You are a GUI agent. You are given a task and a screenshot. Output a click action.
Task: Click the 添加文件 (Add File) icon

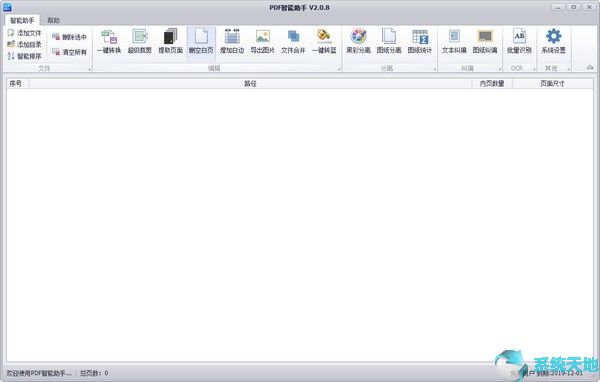[x=11, y=33]
